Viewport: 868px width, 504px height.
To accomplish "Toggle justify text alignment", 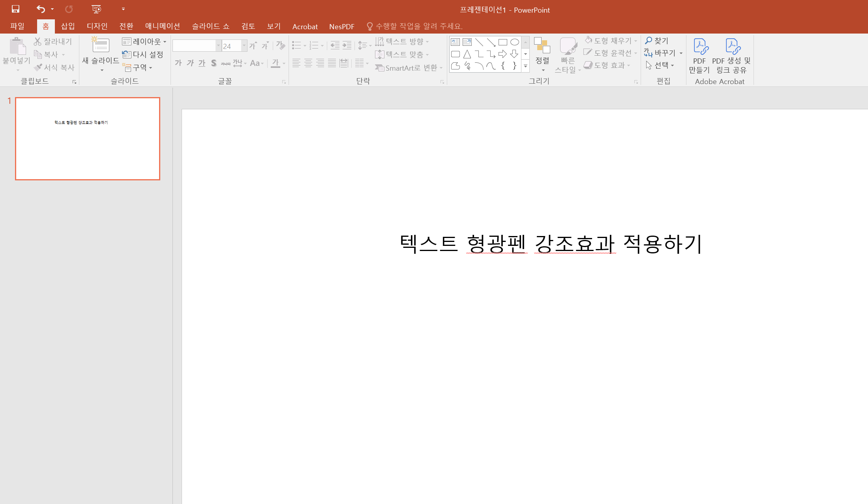I will point(332,63).
